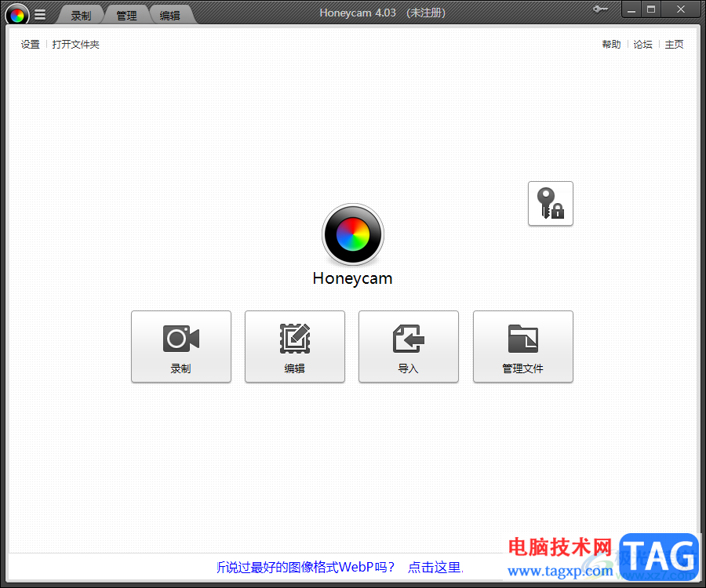Open the 编辑 edit button

tap(295, 347)
